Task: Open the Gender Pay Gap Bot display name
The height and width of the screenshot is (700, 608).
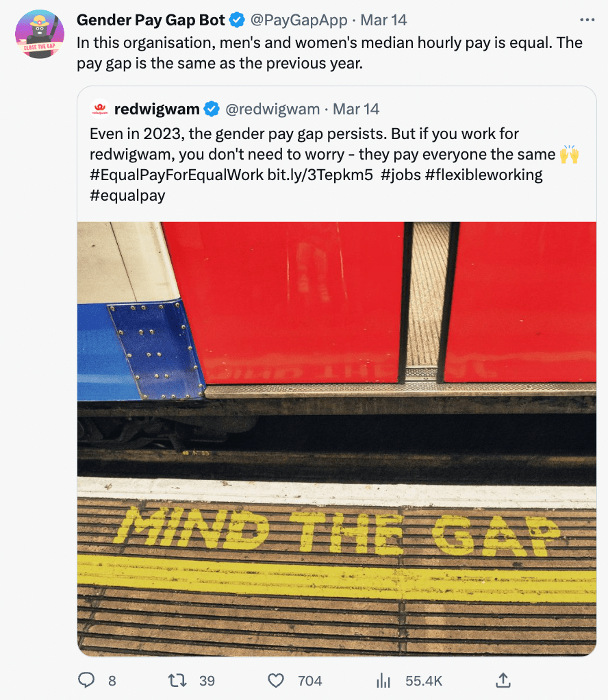Action: pos(151,20)
